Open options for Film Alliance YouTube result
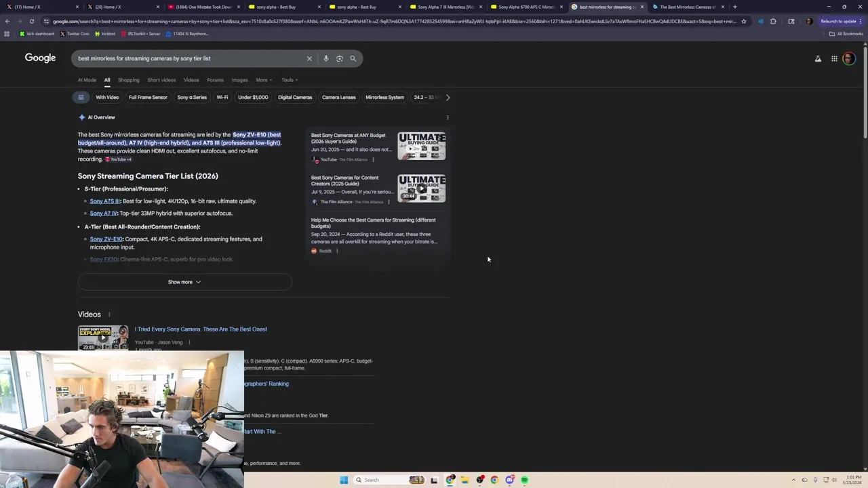Screen dimensions: 868x488 pos(373,160)
